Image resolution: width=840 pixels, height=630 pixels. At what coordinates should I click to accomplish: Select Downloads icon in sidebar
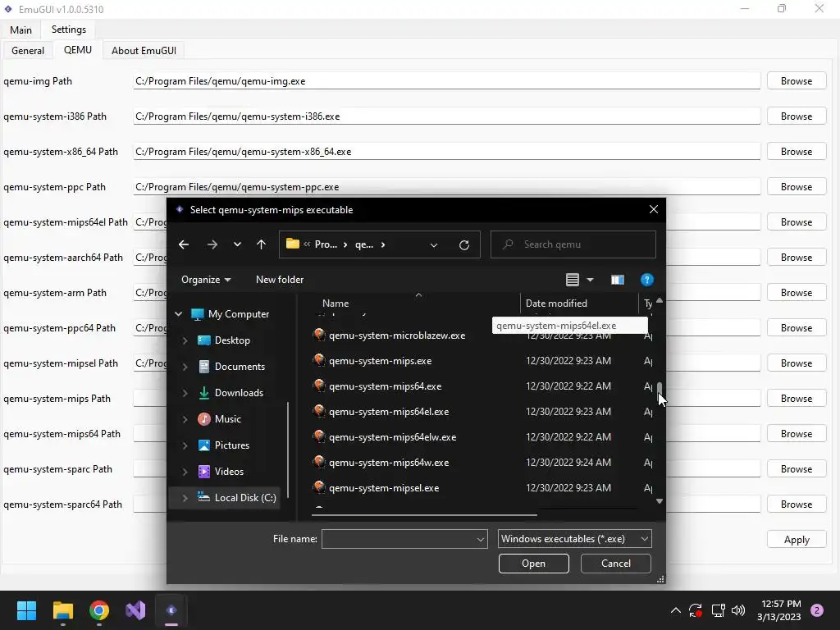[x=204, y=393]
